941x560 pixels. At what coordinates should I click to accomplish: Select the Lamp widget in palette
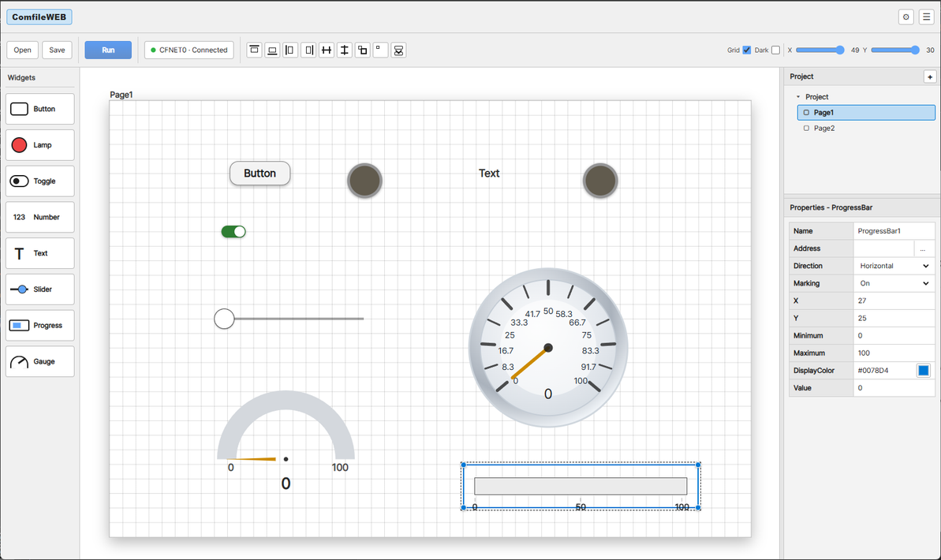(40, 144)
